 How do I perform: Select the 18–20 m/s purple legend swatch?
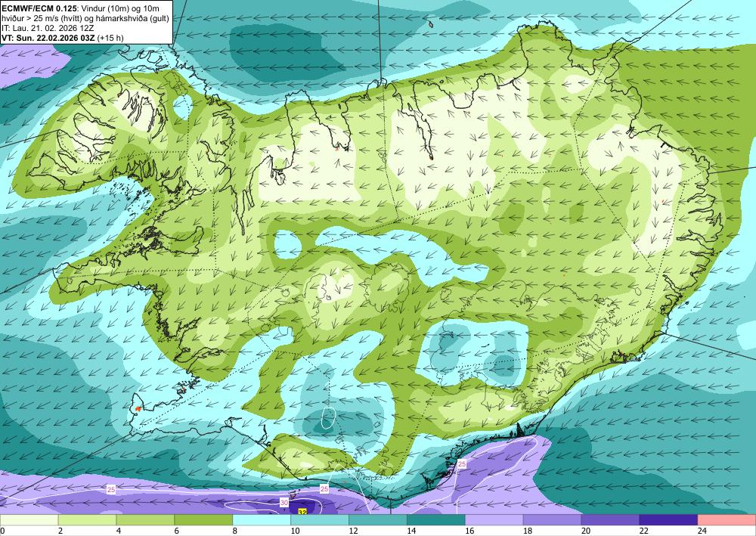point(552,520)
